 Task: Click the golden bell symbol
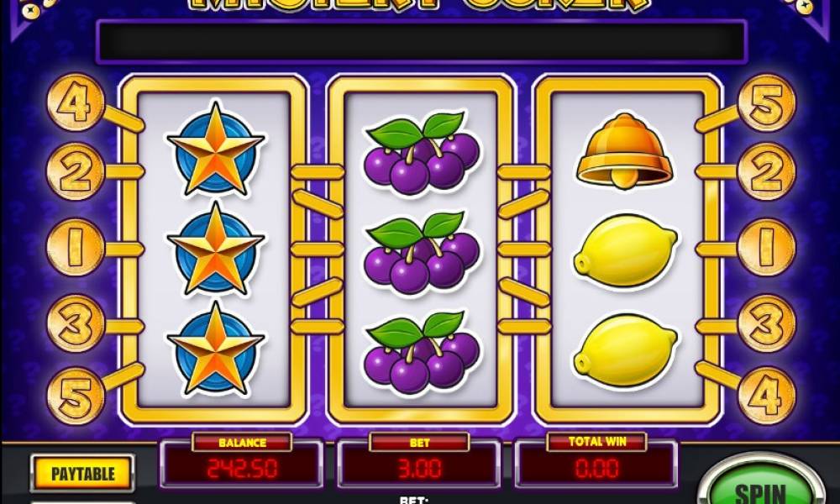tap(625, 150)
